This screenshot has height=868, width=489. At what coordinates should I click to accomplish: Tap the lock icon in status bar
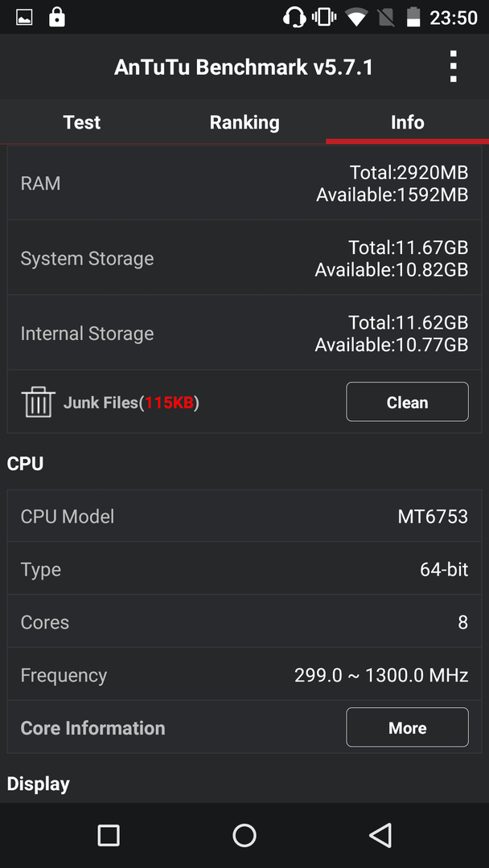(56, 18)
